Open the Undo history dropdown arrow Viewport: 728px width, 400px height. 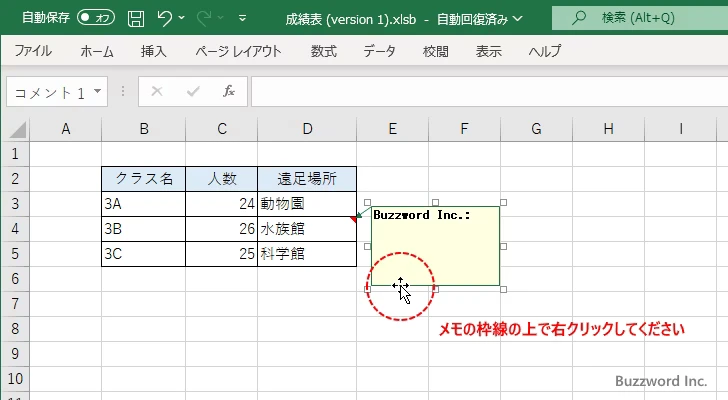(x=182, y=18)
